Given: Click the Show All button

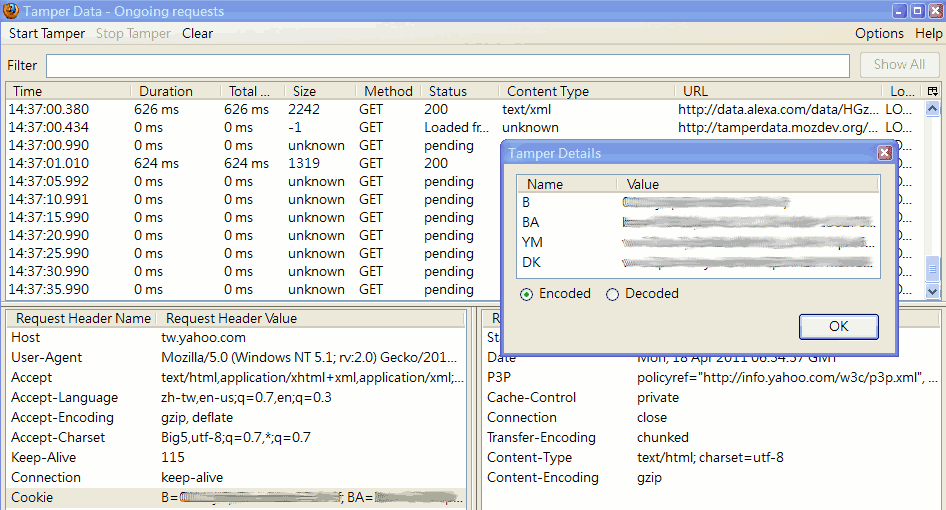Looking at the screenshot, I should point(900,65).
